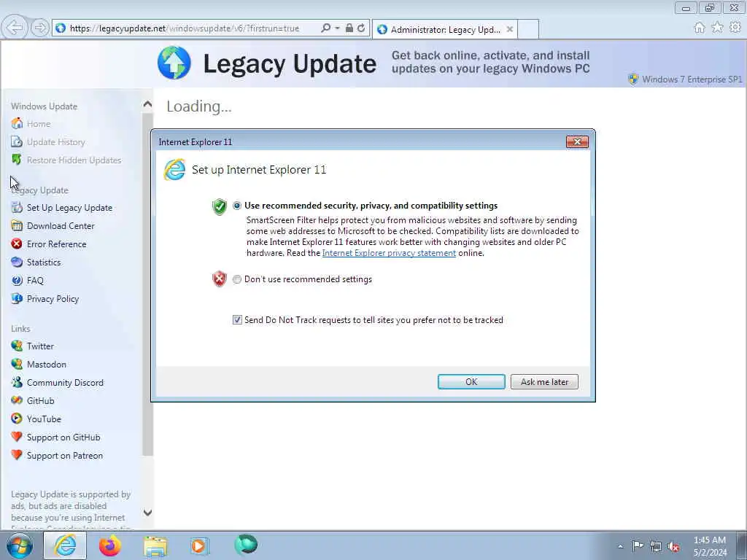Image resolution: width=747 pixels, height=560 pixels.
Task: Open the Tools gear icon
Action: coord(735,28)
